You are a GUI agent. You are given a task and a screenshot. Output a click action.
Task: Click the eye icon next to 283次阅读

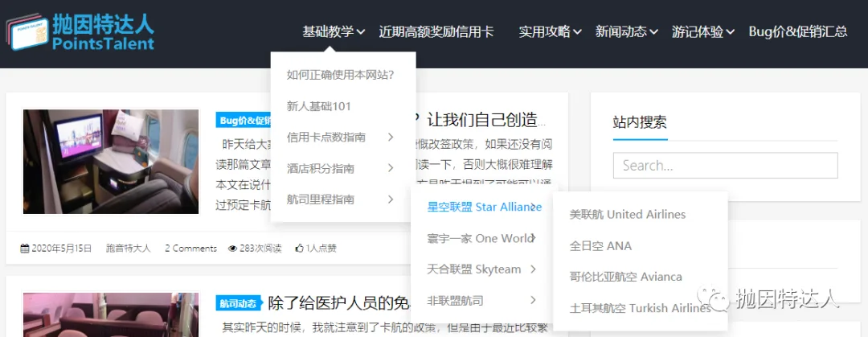click(232, 249)
